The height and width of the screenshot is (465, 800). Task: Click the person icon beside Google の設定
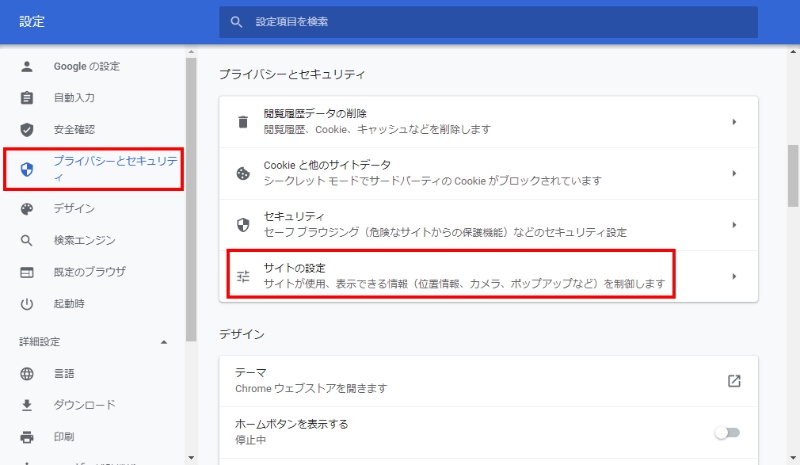[x=27, y=67]
